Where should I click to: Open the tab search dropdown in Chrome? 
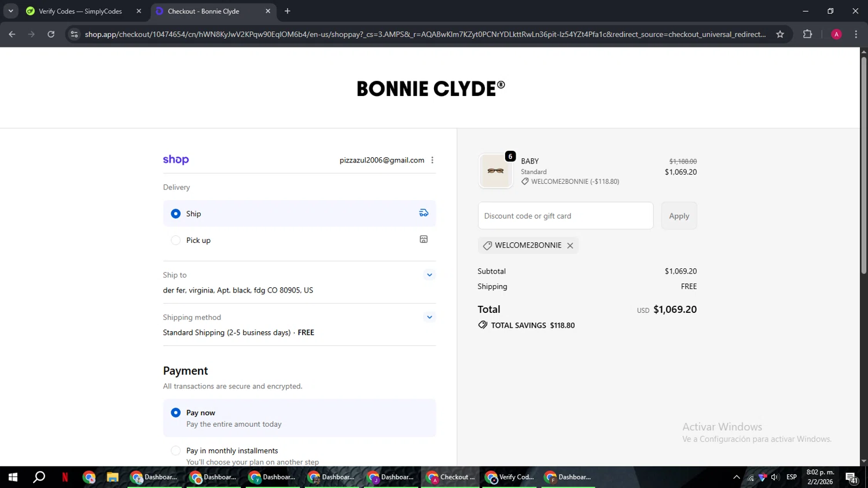(x=10, y=11)
